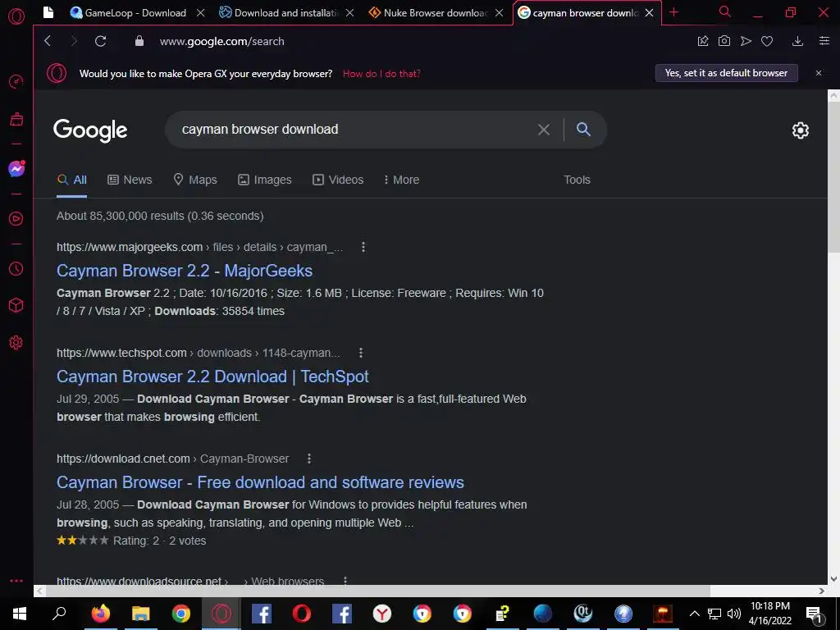Expand the More search filters menu
This screenshot has height=630, width=840.
click(401, 180)
